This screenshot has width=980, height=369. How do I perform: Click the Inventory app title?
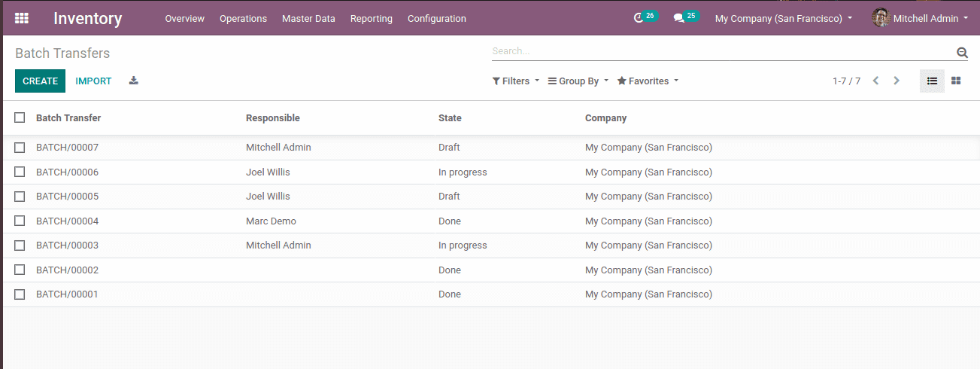point(87,18)
